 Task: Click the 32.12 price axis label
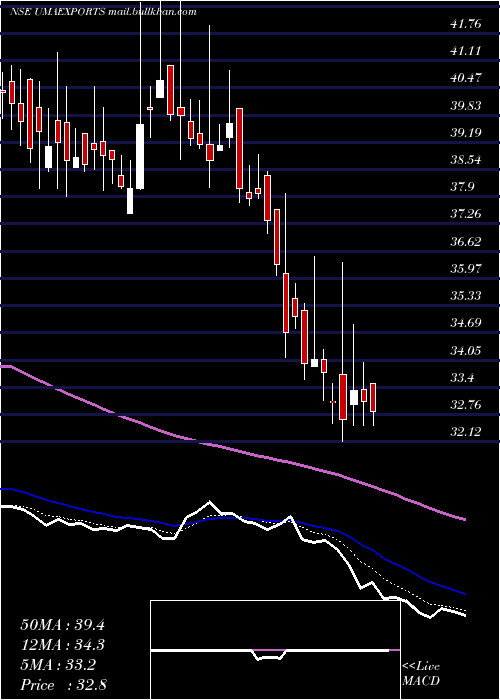pos(466,432)
